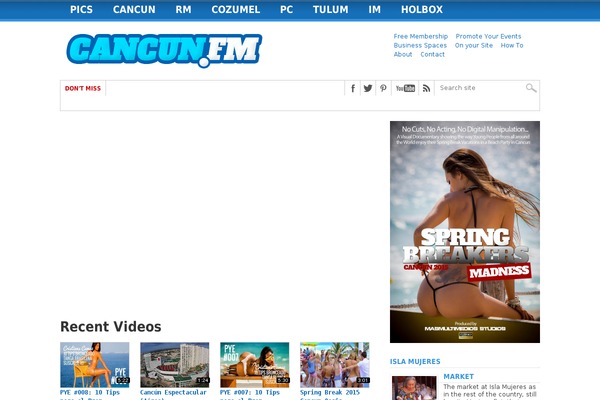The width and height of the screenshot is (600, 400).
Task: Click the ISLA MUJERES section heading
Action: (415, 362)
